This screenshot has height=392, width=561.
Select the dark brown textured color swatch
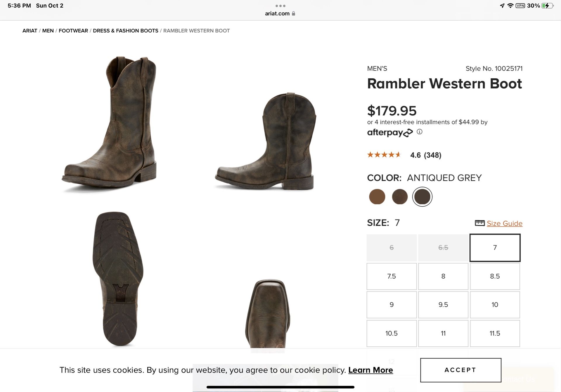coord(400,196)
